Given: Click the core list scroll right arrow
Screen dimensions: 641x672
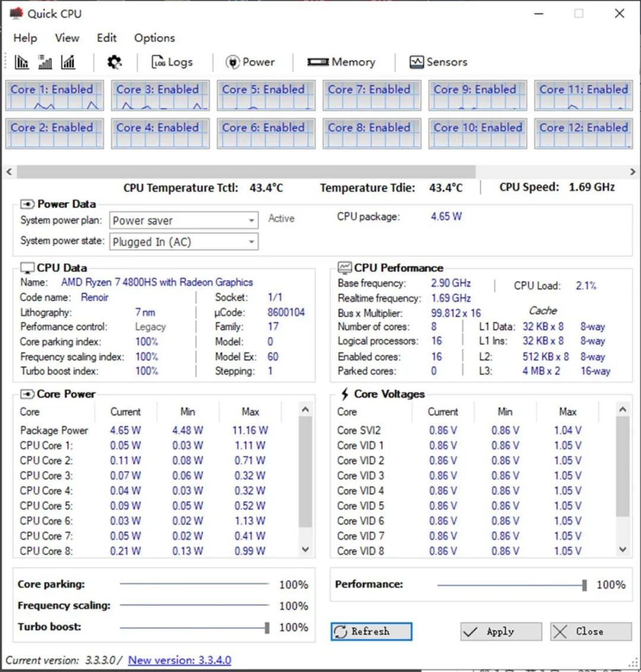Looking at the screenshot, I should click(633, 172).
